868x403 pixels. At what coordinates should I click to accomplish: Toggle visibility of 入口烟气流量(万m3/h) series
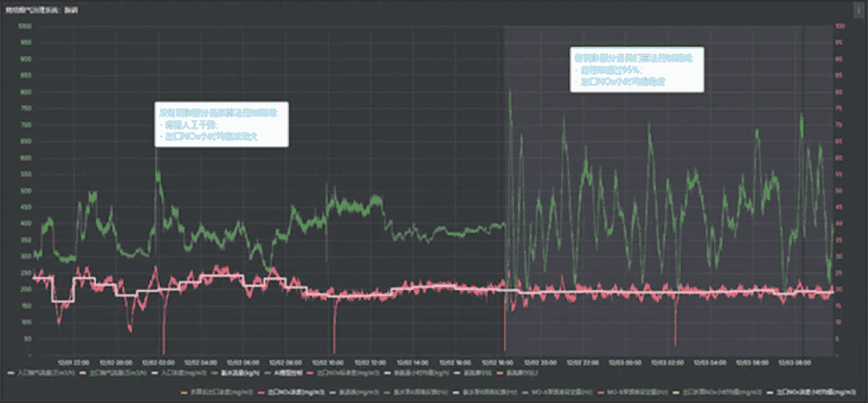(42, 371)
